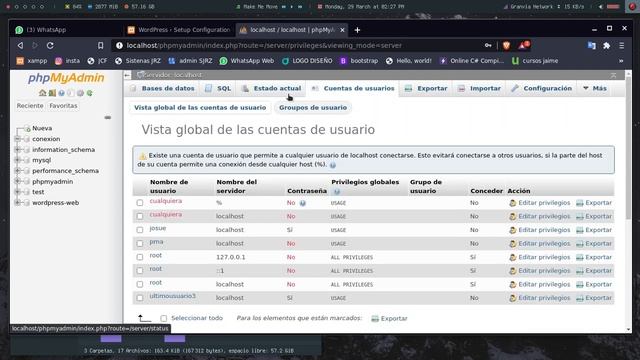Edit privileges for josue user
The height and width of the screenshot is (360, 640).
pyautogui.click(x=540, y=230)
